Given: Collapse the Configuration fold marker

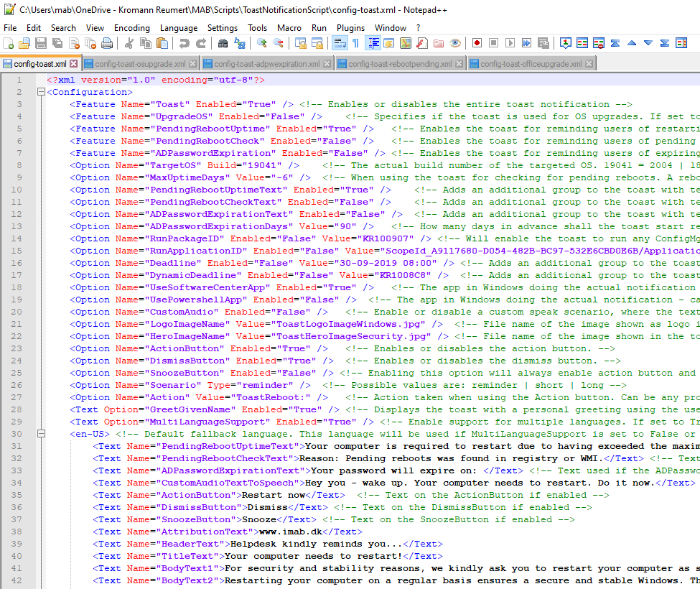Looking at the screenshot, I should coord(41,92).
